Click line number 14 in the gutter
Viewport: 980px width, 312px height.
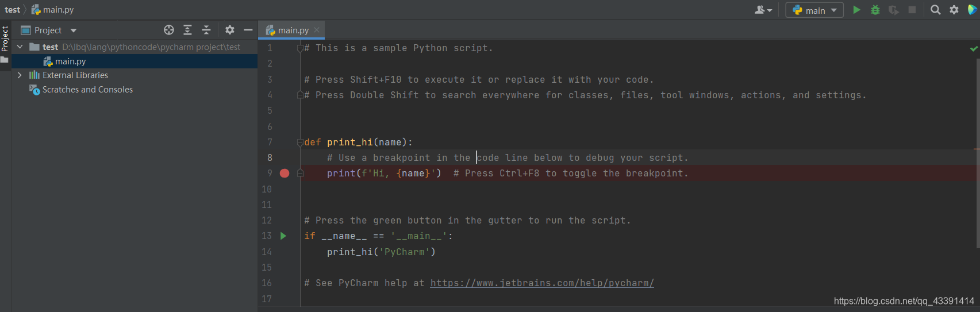(x=267, y=252)
